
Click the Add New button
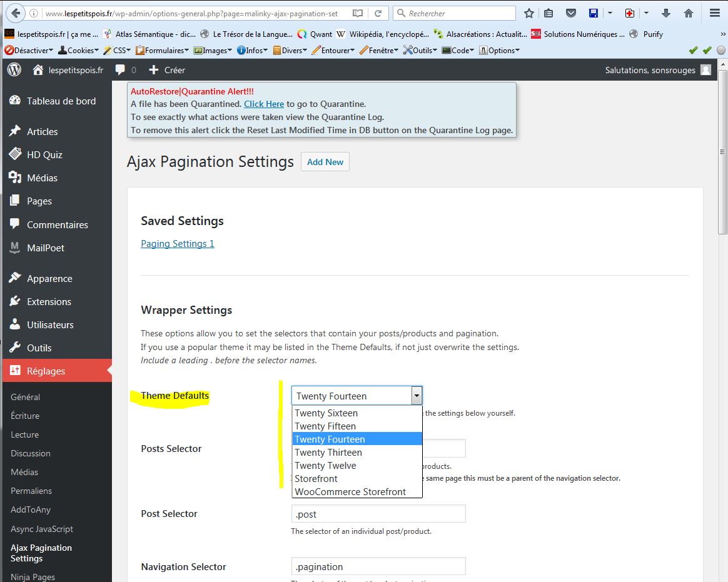[x=325, y=162]
